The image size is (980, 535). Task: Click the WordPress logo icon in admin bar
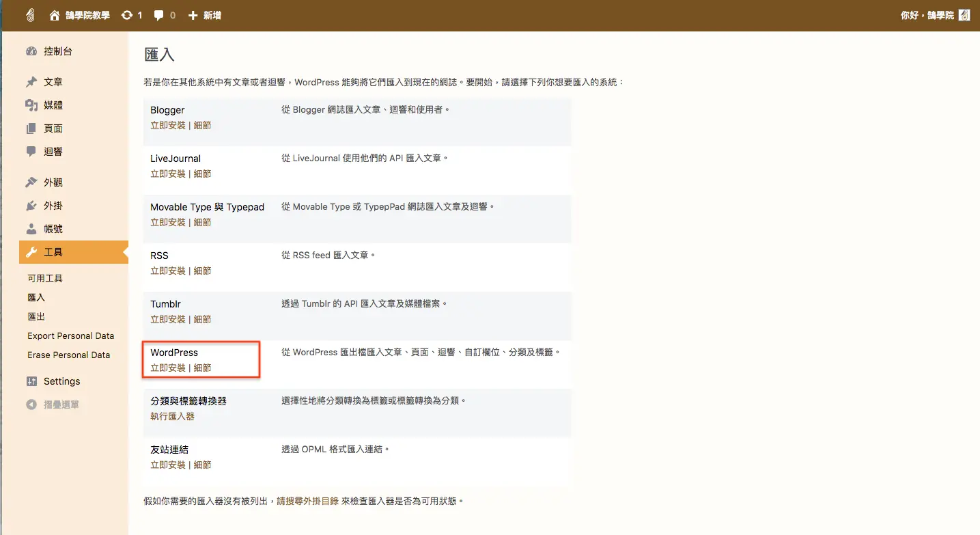pos(30,15)
